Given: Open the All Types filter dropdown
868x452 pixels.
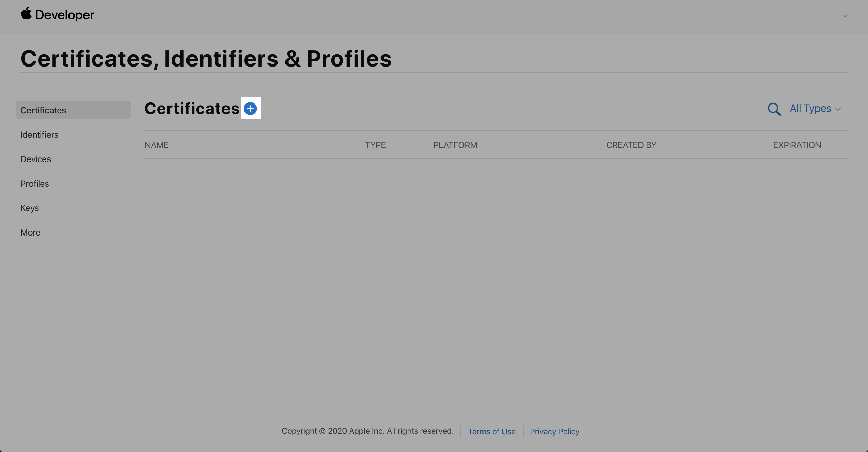Looking at the screenshot, I should 815,109.
